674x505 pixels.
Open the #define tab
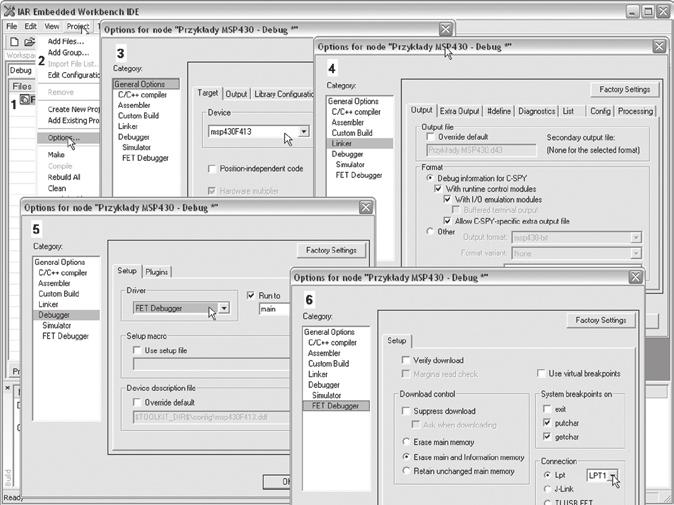point(499,111)
